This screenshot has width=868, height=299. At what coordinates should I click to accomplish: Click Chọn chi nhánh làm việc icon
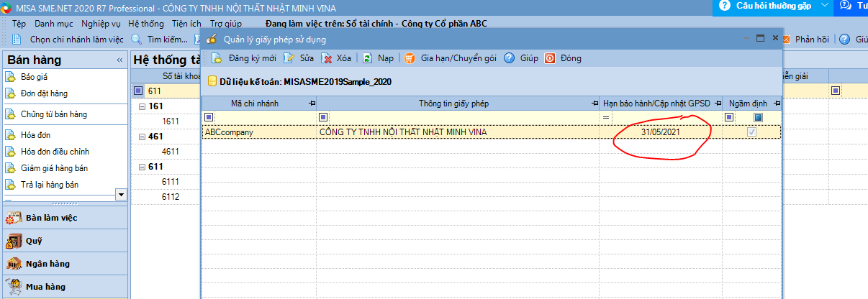coord(18,40)
